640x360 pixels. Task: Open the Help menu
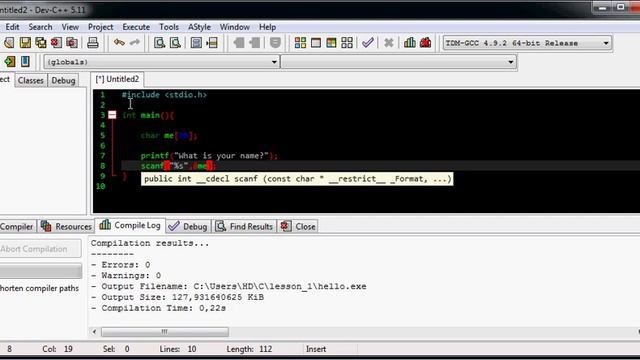pyautogui.click(x=267, y=27)
